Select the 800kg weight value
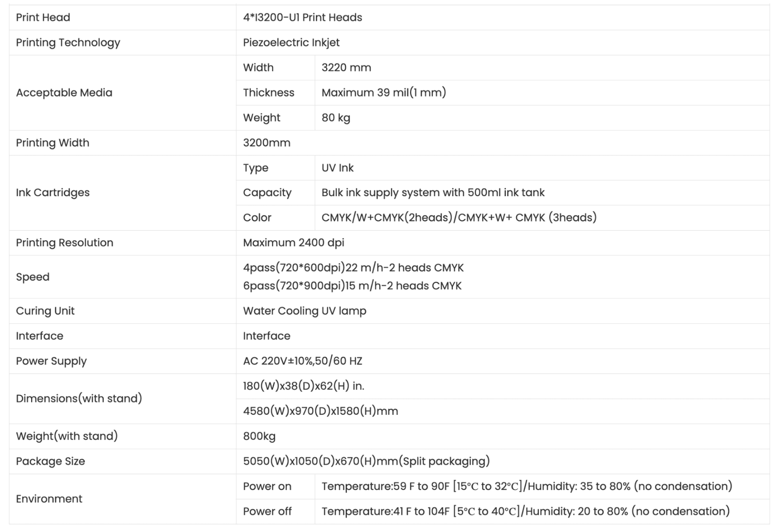The image size is (779, 532). (x=259, y=436)
